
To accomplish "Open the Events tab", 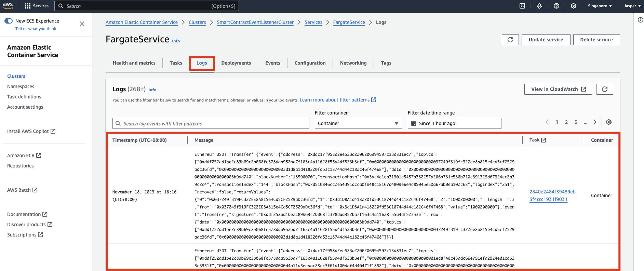I will point(273,63).
